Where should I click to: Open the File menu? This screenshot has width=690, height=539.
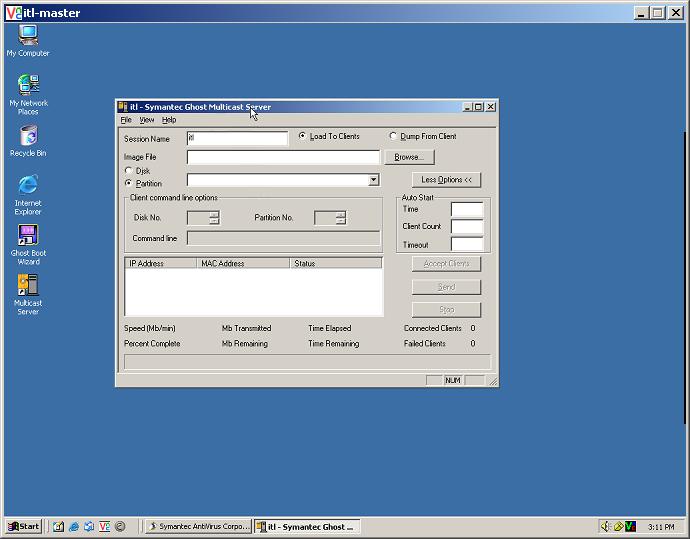pyautogui.click(x=126, y=120)
